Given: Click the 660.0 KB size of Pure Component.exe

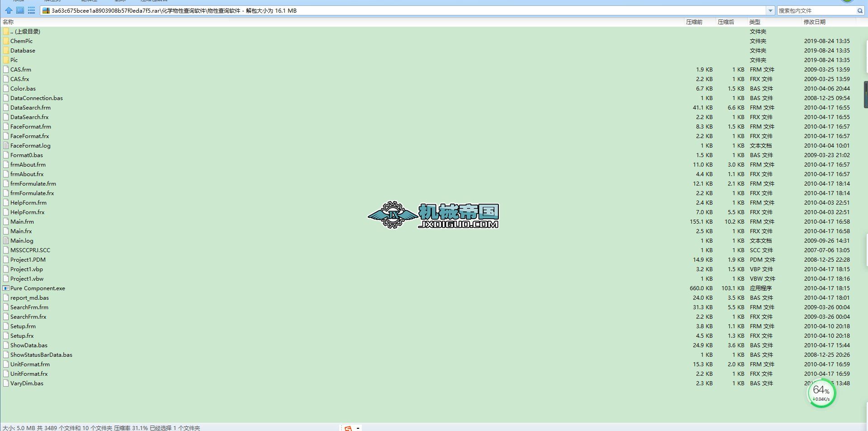Looking at the screenshot, I should tap(701, 288).
